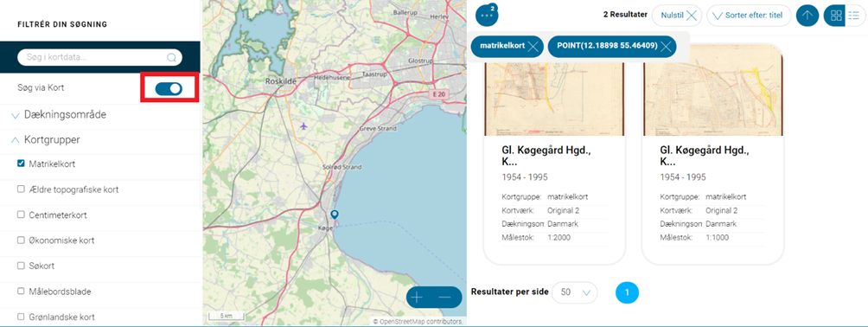Screen dimensions: 868x327
Task: Click the Nulstil reset button
Action: (677, 16)
